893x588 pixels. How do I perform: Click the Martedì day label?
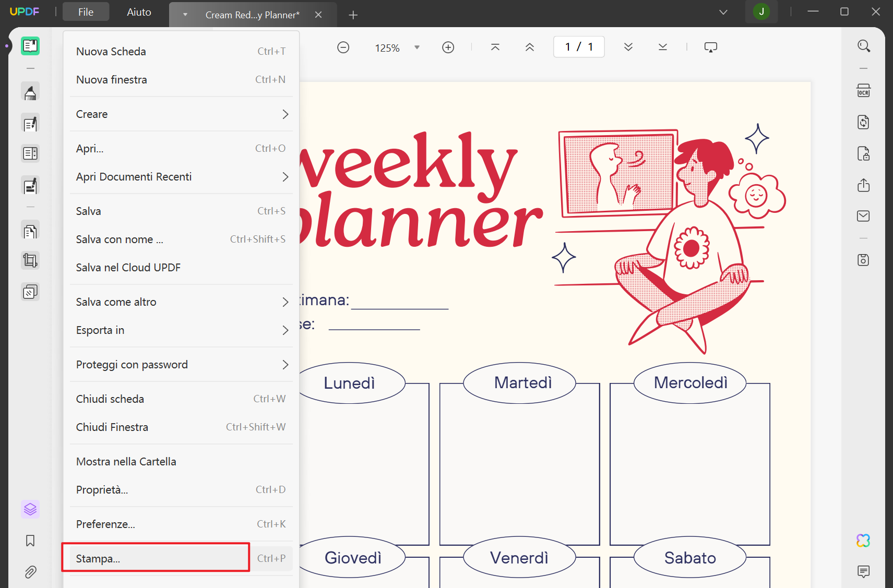click(x=523, y=383)
